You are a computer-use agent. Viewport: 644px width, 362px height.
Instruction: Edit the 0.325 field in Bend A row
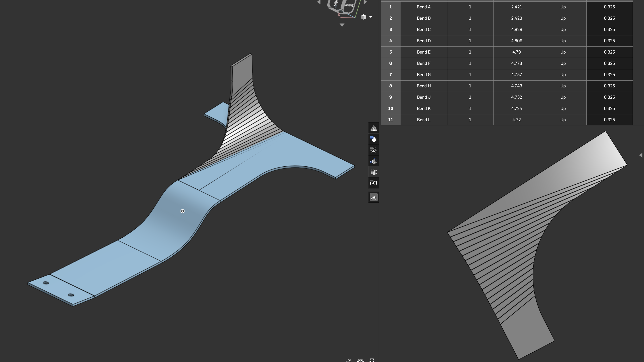point(609,7)
